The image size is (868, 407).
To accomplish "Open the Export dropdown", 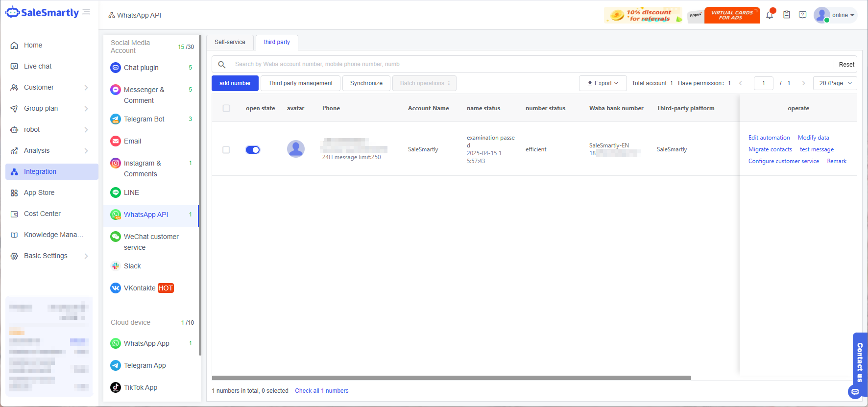I will coord(603,83).
